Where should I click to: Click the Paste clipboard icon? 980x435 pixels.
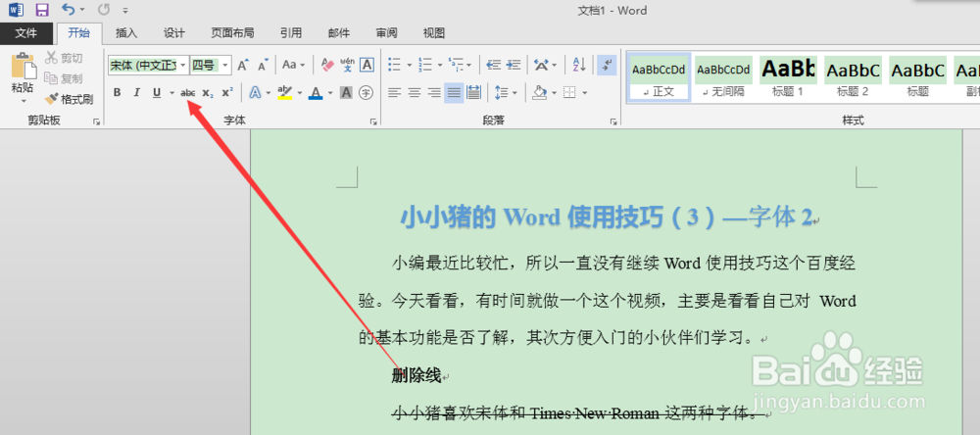24,67
